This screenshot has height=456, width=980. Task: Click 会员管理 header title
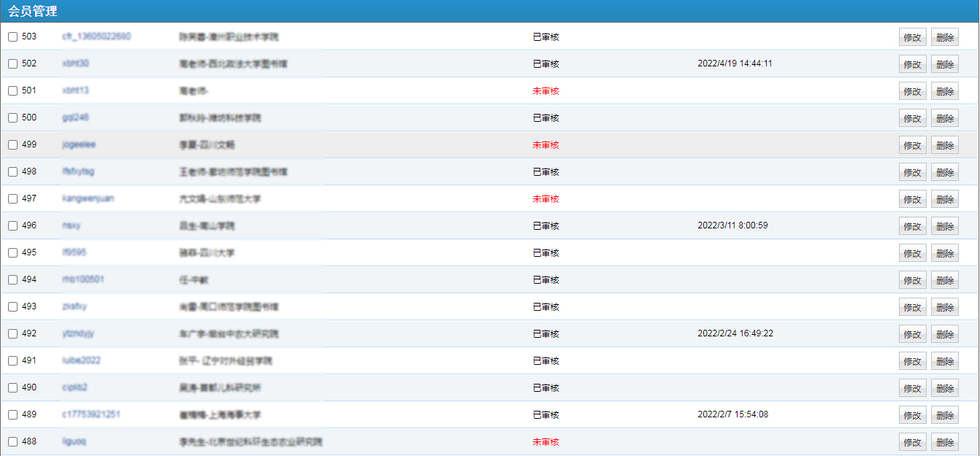(x=33, y=12)
